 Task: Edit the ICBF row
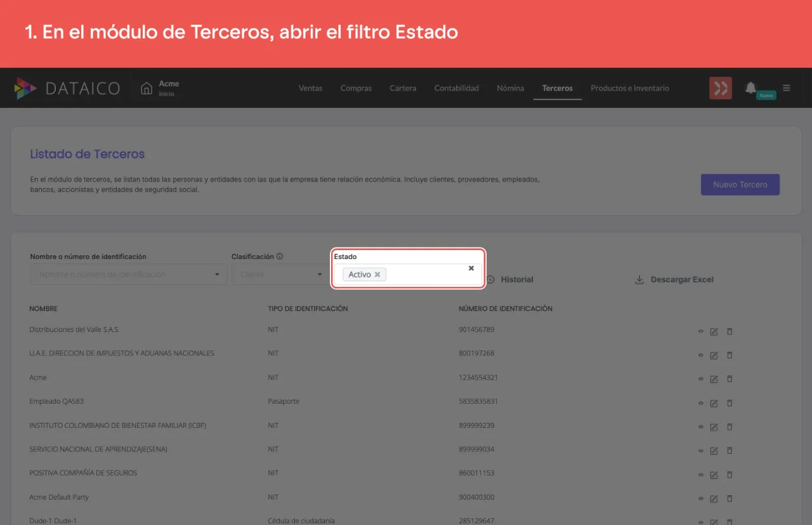(x=714, y=427)
